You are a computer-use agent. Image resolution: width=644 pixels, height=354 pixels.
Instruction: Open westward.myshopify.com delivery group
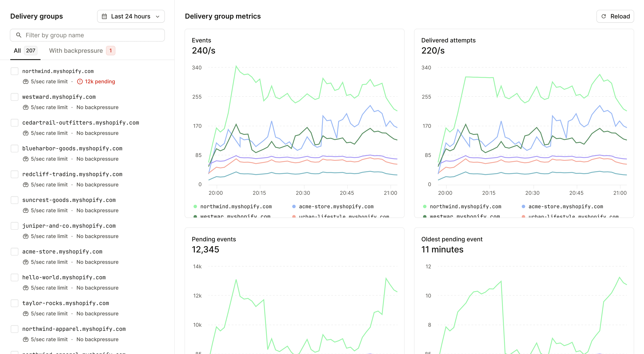point(59,97)
